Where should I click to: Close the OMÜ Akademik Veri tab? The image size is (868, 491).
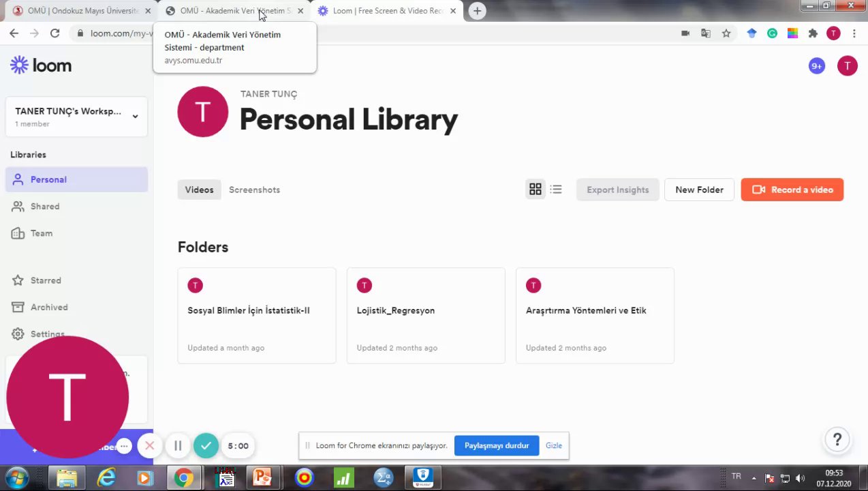coord(300,11)
